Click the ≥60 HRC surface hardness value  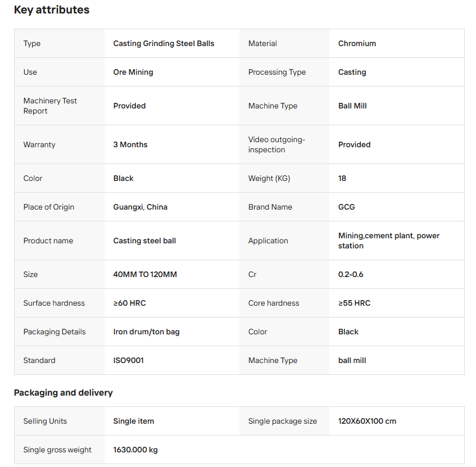tap(130, 303)
